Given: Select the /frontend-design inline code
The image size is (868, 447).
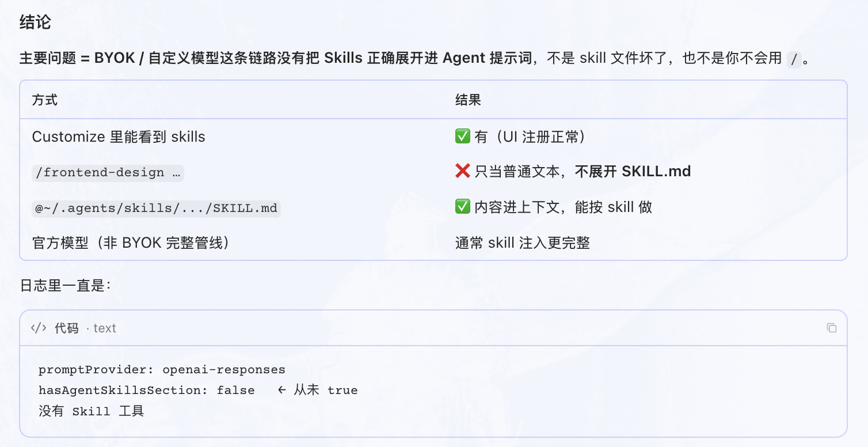Looking at the screenshot, I should pos(108,172).
